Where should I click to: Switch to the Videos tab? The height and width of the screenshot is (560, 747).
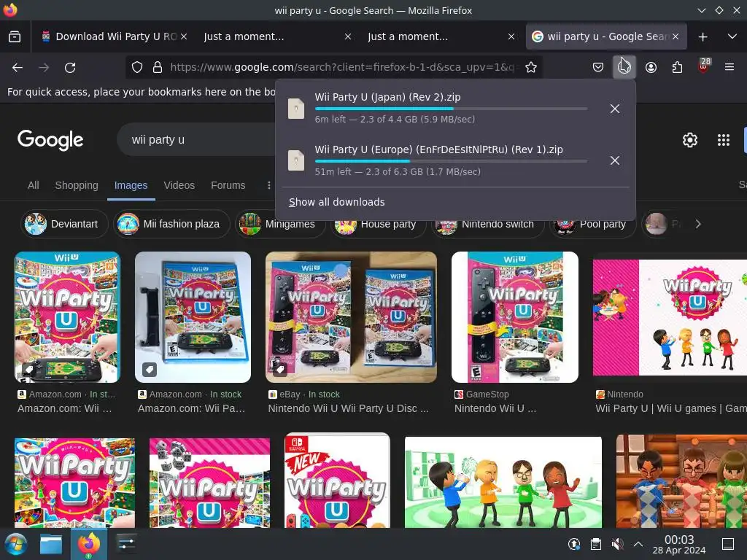[179, 185]
